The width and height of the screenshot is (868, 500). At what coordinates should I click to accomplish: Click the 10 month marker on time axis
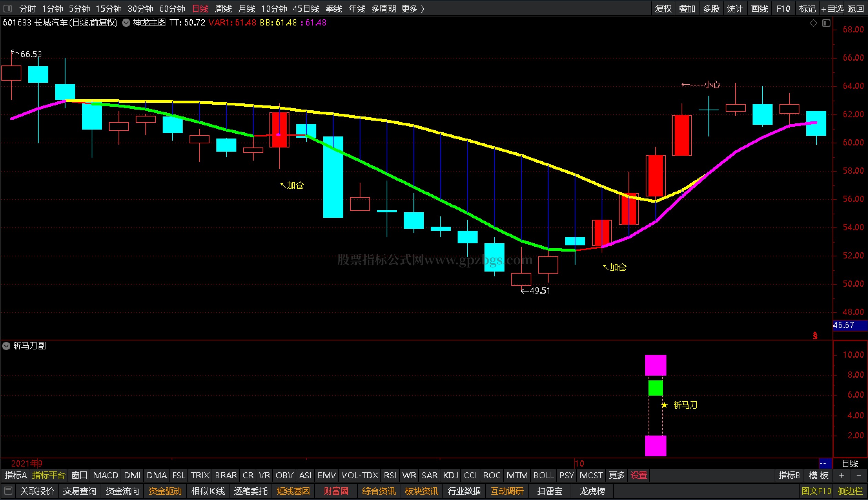tap(580, 463)
